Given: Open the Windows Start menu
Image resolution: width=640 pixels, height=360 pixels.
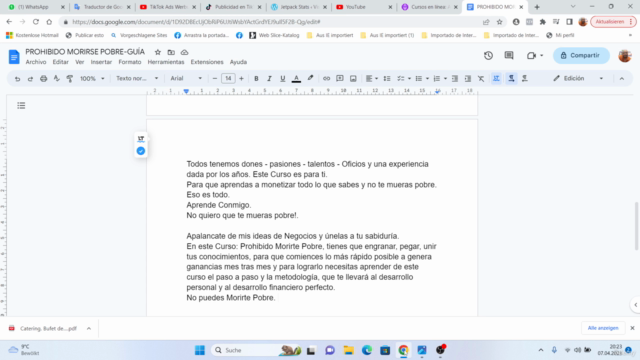Looking at the screenshot, I should tap(200, 350).
